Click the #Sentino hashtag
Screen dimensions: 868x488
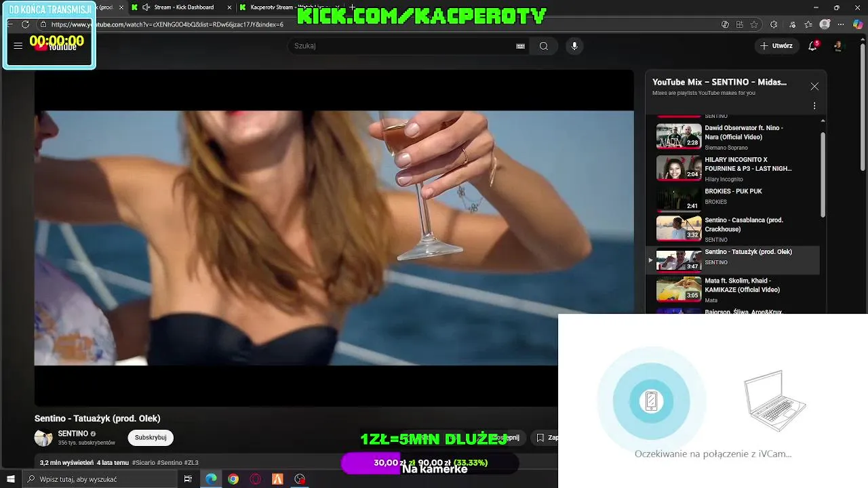[170, 463]
